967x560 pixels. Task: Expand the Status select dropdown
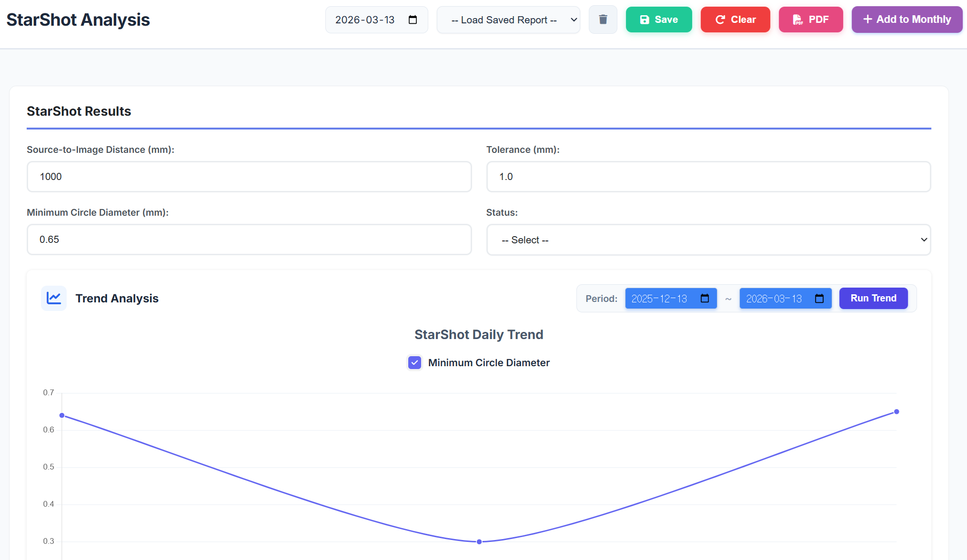708,240
